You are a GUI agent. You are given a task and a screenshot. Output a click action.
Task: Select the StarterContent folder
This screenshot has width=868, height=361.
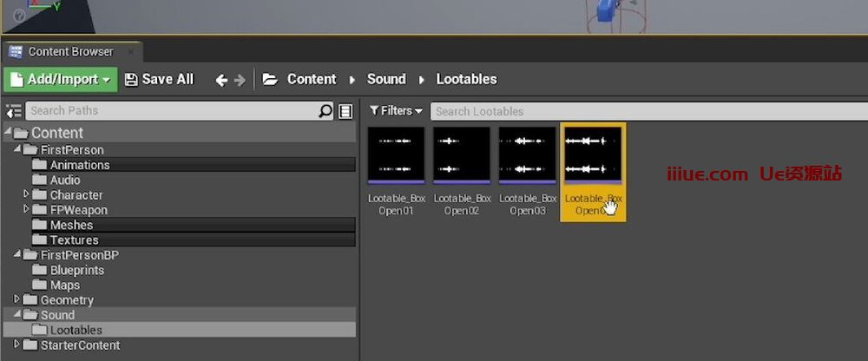pos(80,345)
